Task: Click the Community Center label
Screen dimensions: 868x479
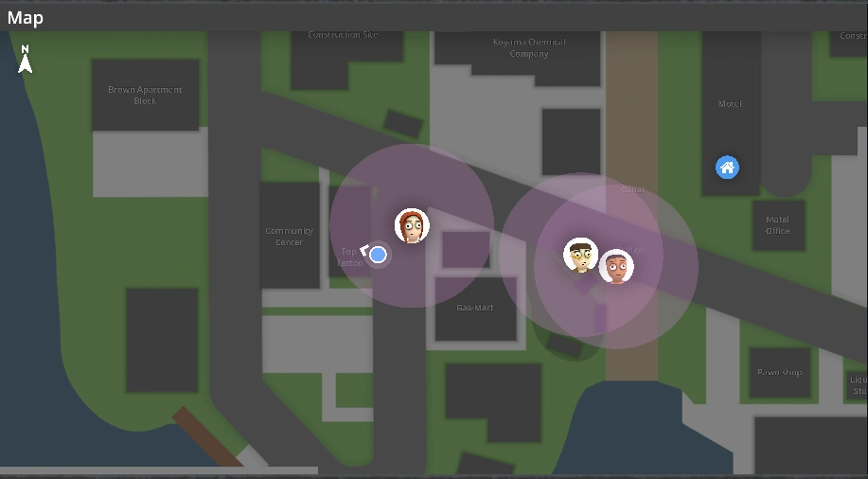Action: pos(289,237)
